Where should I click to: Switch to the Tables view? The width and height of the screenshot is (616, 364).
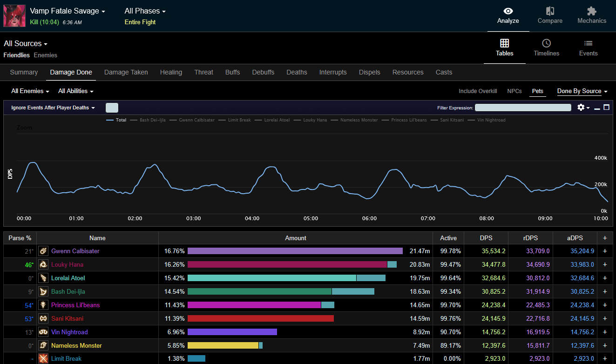pos(505,48)
